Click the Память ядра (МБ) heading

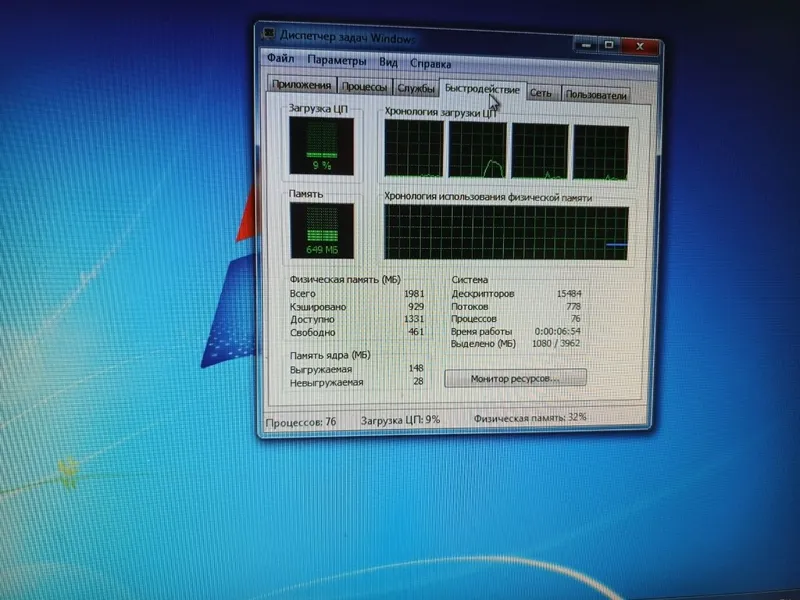[330, 355]
